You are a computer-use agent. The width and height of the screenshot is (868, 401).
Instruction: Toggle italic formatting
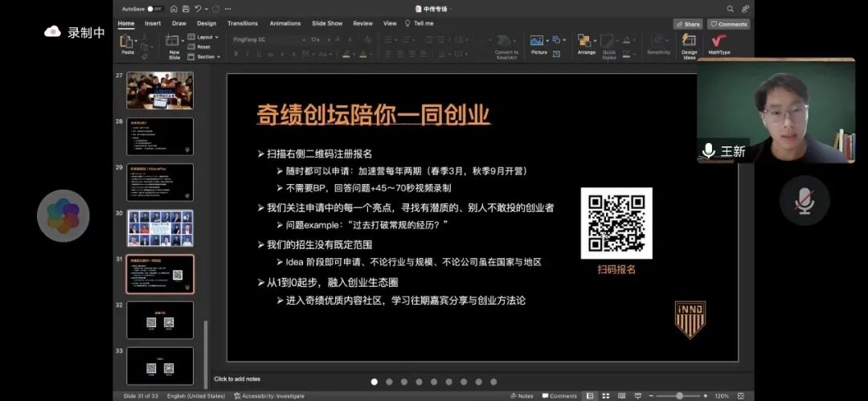(247, 55)
